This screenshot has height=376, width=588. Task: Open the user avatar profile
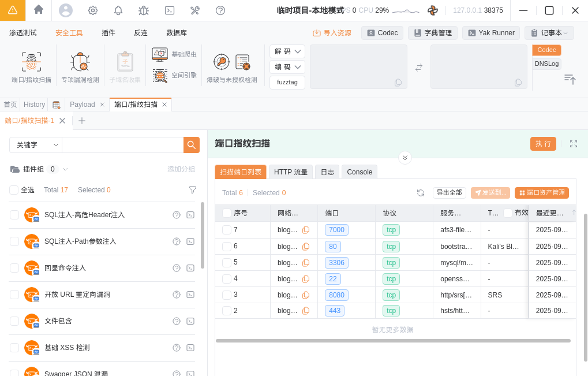(66, 10)
